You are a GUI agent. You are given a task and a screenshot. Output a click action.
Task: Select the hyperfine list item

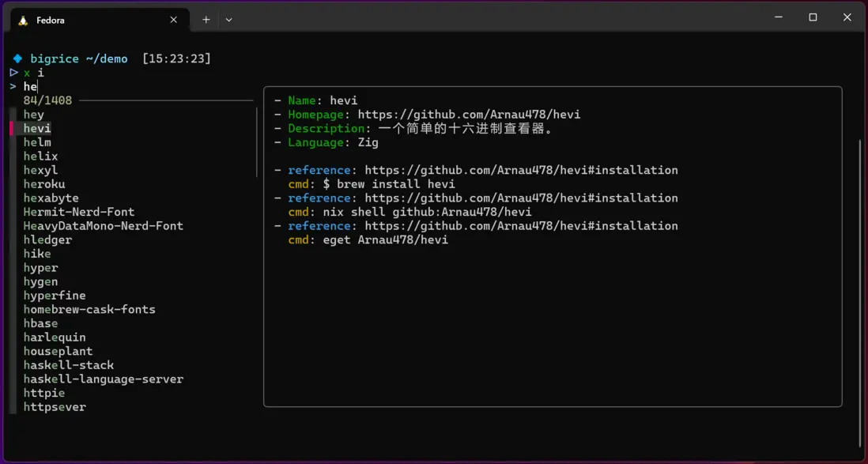tap(55, 296)
